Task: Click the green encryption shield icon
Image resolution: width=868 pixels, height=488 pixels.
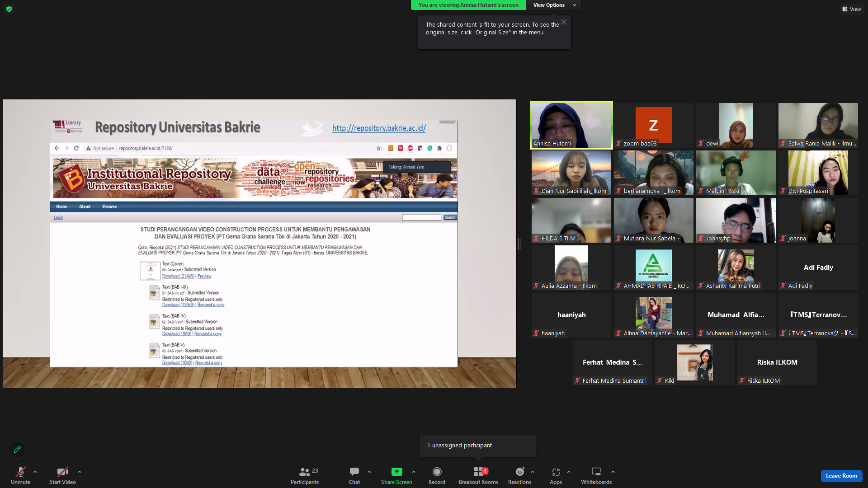Action: (x=9, y=9)
